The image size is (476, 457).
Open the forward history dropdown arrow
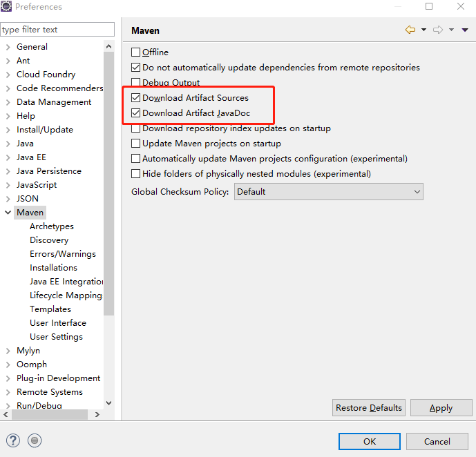click(451, 30)
